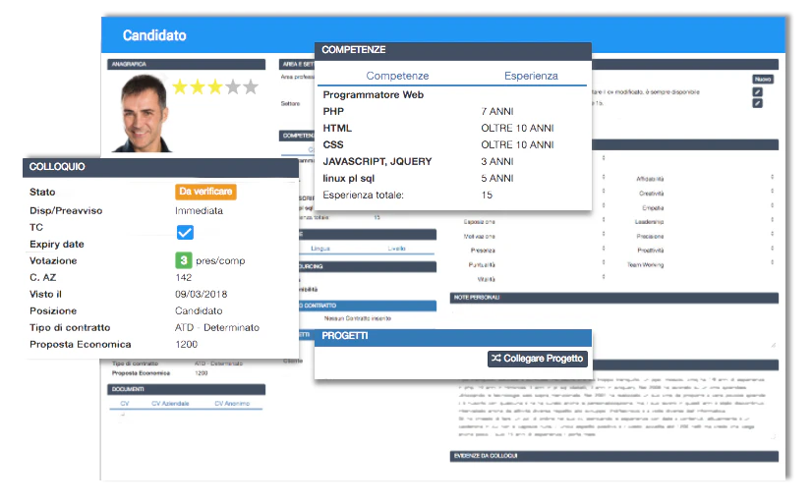Click the NOTE PERSONALI section header
The width and height of the screenshot is (812, 504).
[x=614, y=298]
